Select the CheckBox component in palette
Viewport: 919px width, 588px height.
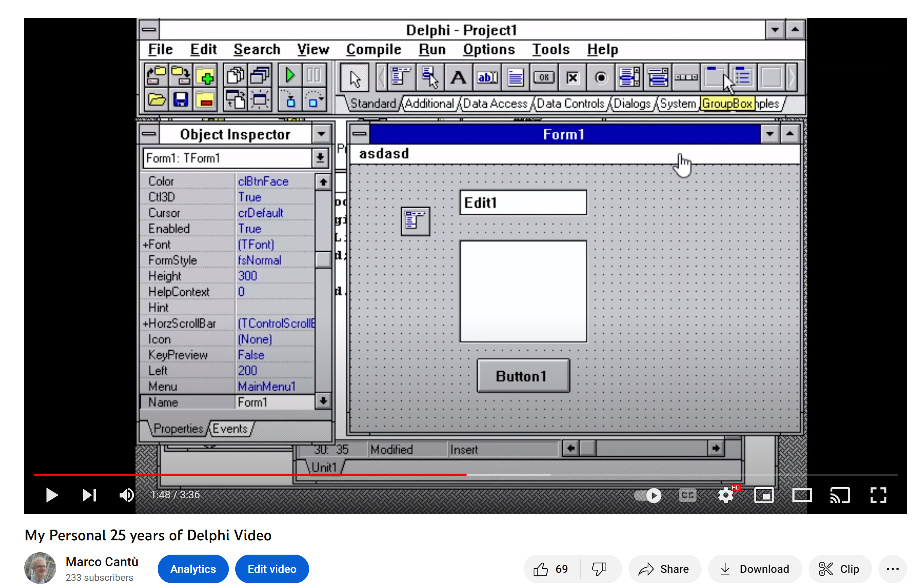click(573, 77)
